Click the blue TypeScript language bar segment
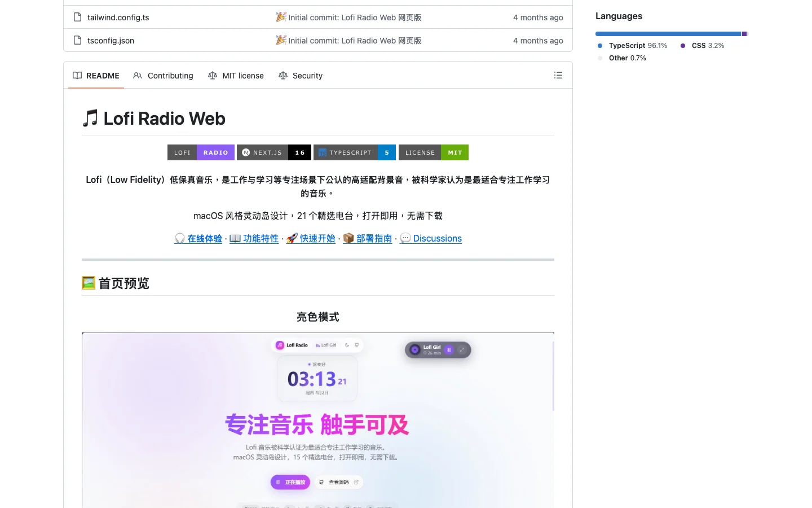Viewport: 812px width, 508px height. (668, 34)
